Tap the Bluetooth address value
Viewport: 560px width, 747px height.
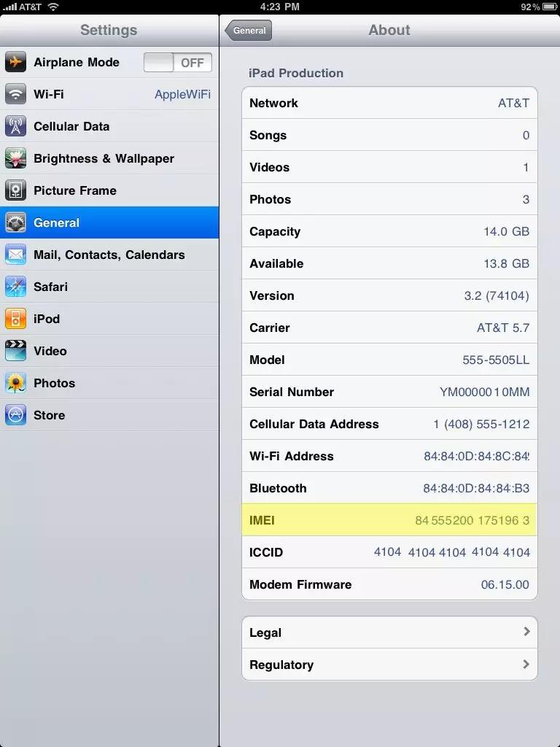476,488
